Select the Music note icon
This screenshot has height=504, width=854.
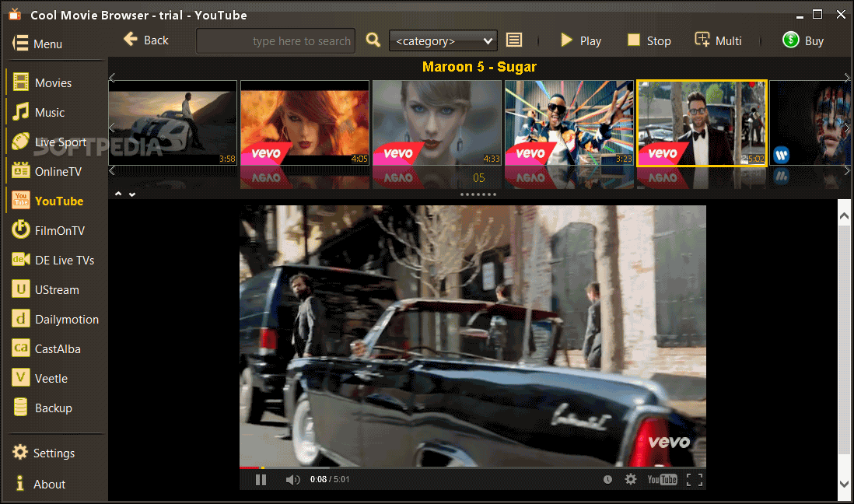pyautogui.click(x=21, y=112)
